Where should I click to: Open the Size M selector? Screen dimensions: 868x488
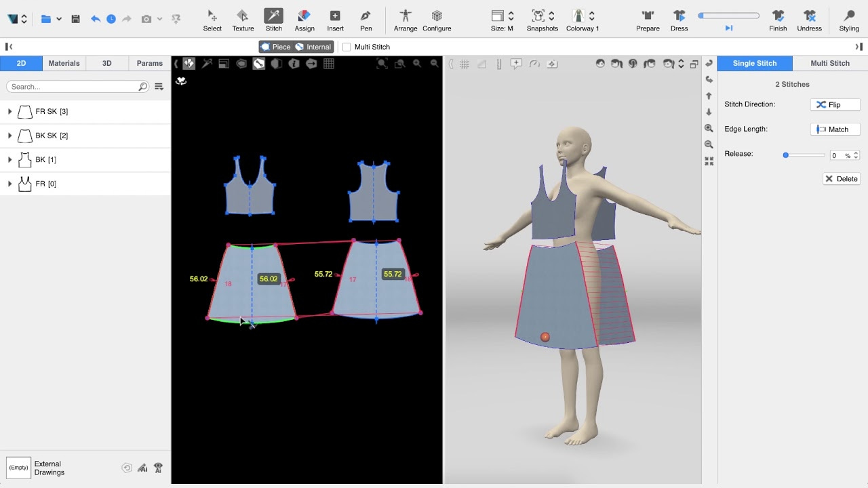pos(502,20)
